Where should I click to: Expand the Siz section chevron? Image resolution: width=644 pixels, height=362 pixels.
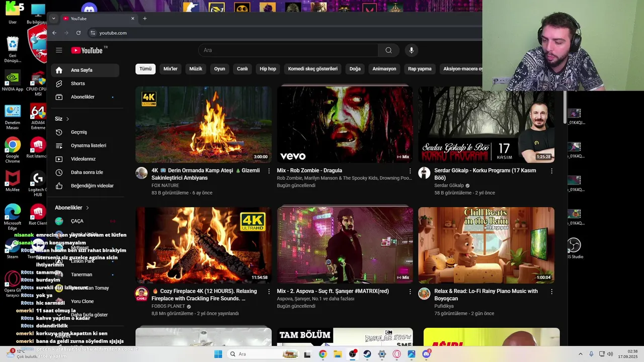[67, 119]
